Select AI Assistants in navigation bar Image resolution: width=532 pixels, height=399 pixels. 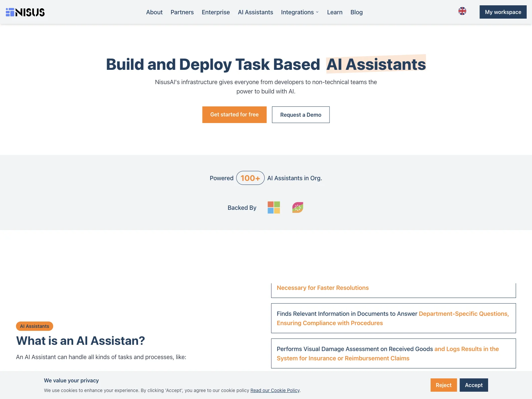pos(255,12)
